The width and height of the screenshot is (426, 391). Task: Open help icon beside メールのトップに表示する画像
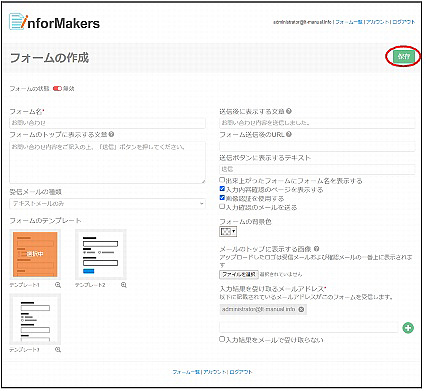coord(316,249)
